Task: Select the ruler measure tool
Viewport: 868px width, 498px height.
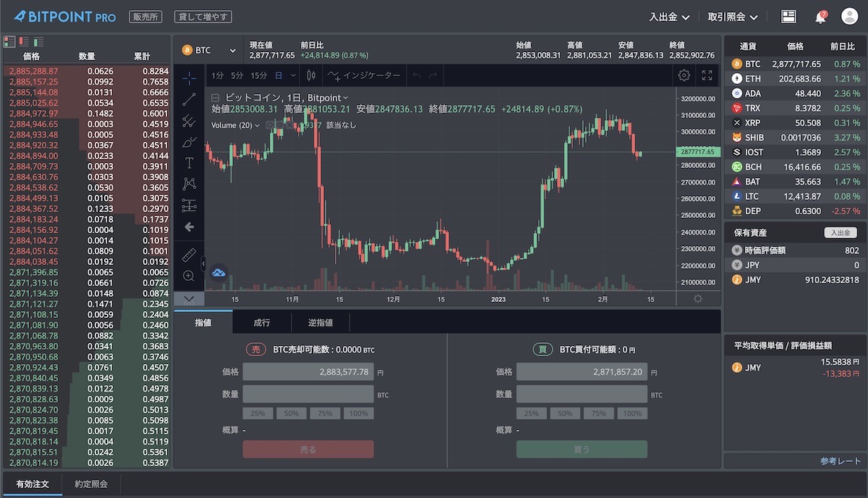Action: tap(190, 254)
